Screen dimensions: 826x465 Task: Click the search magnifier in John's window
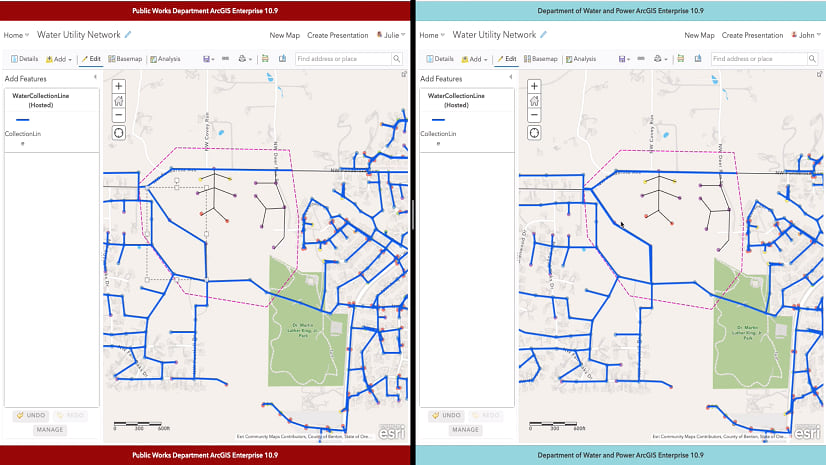tap(812, 59)
